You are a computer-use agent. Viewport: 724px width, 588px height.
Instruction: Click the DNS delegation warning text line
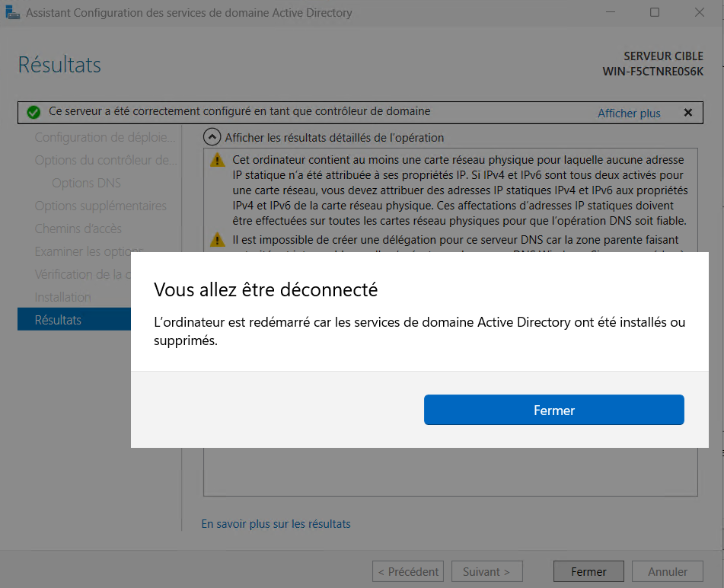[455, 240]
